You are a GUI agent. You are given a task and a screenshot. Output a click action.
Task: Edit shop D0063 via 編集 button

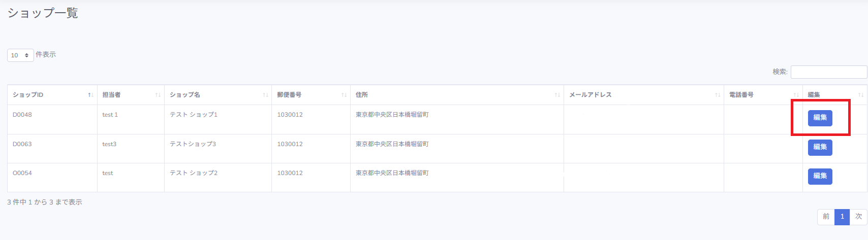click(x=820, y=147)
